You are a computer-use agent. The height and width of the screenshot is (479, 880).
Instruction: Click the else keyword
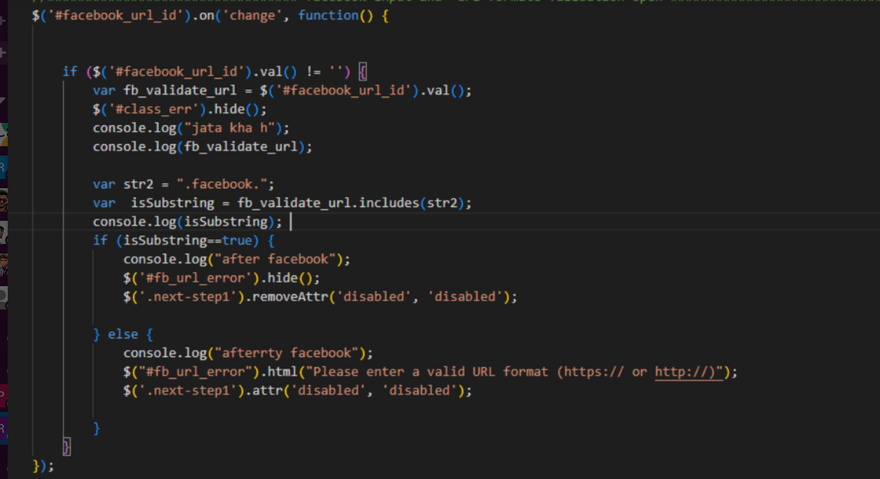(123, 334)
